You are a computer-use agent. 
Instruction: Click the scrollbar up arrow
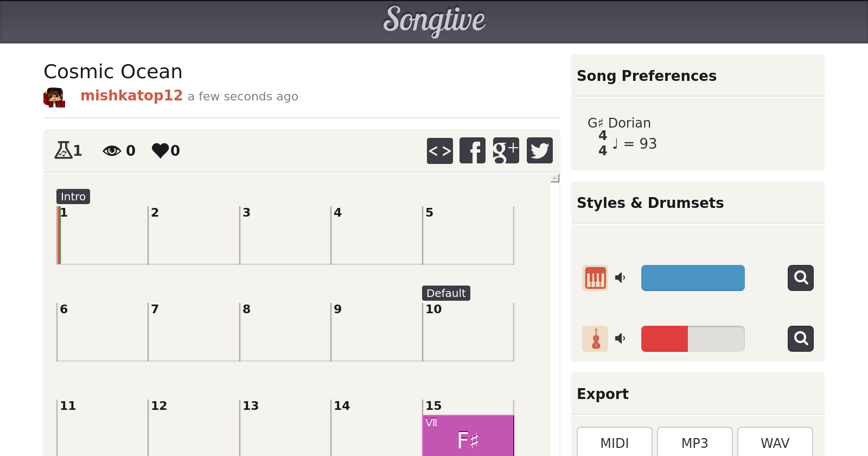pyautogui.click(x=554, y=178)
